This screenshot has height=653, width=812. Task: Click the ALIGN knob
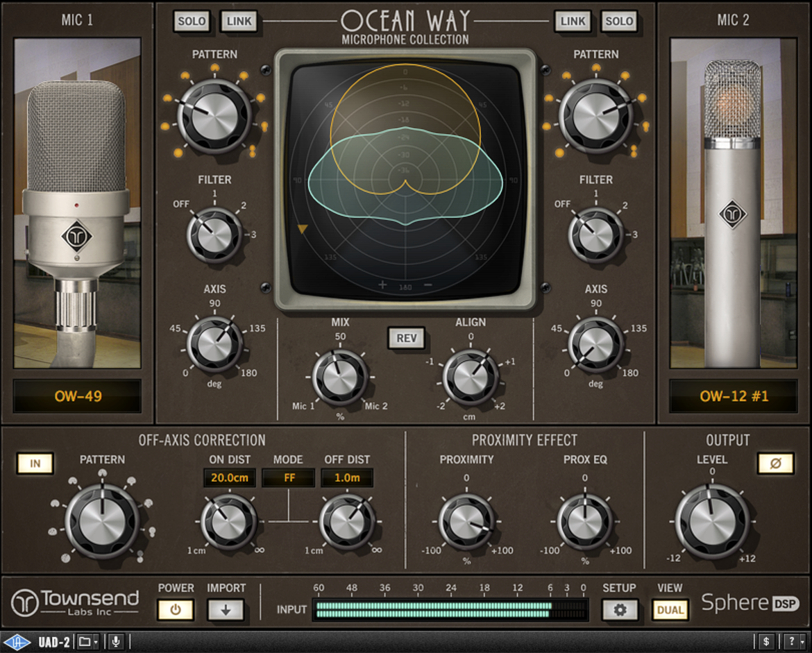click(471, 378)
